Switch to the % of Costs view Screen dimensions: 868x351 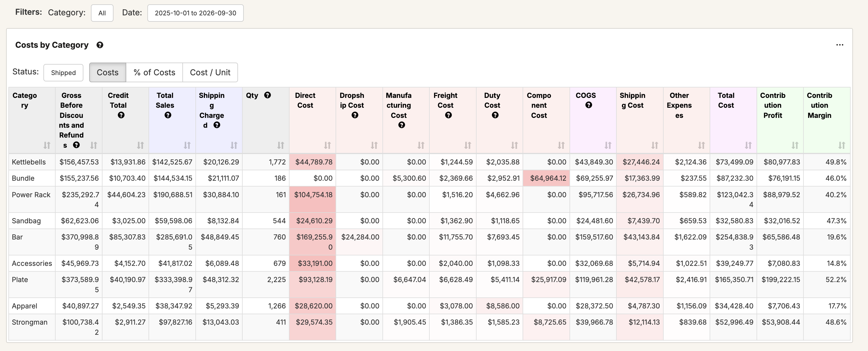coord(154,72)
